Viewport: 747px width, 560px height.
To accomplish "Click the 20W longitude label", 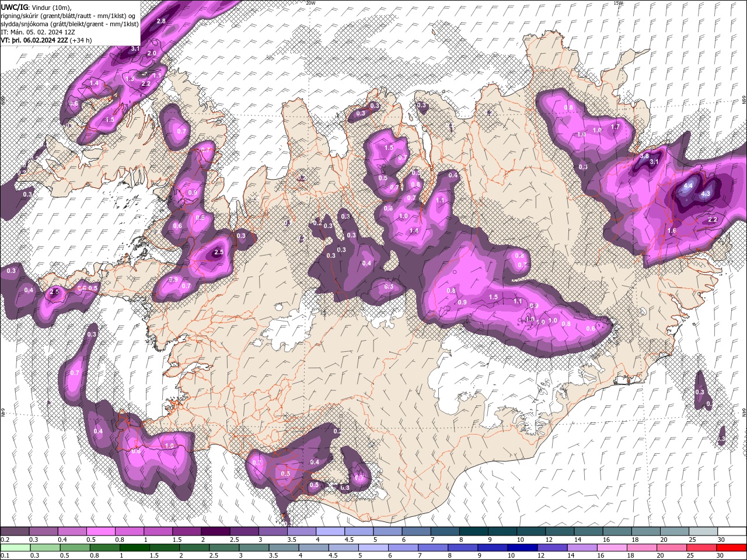I will click(x=310, y=3).
